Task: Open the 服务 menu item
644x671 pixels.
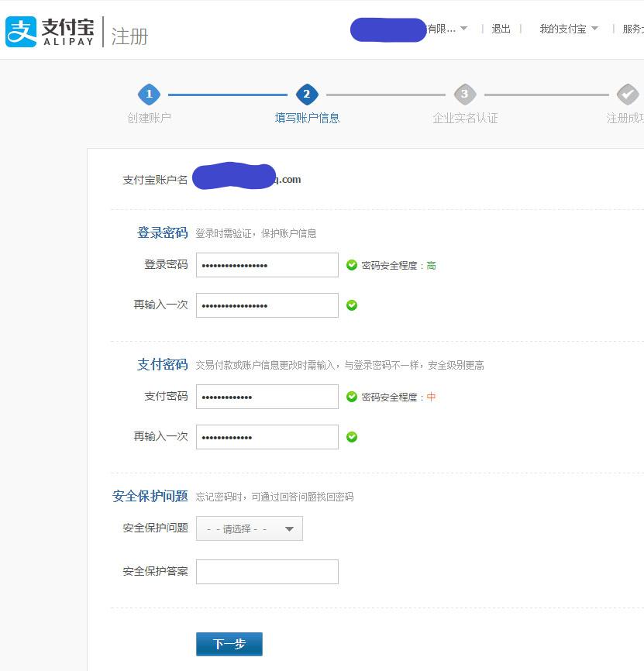Action: pos(634,28)
